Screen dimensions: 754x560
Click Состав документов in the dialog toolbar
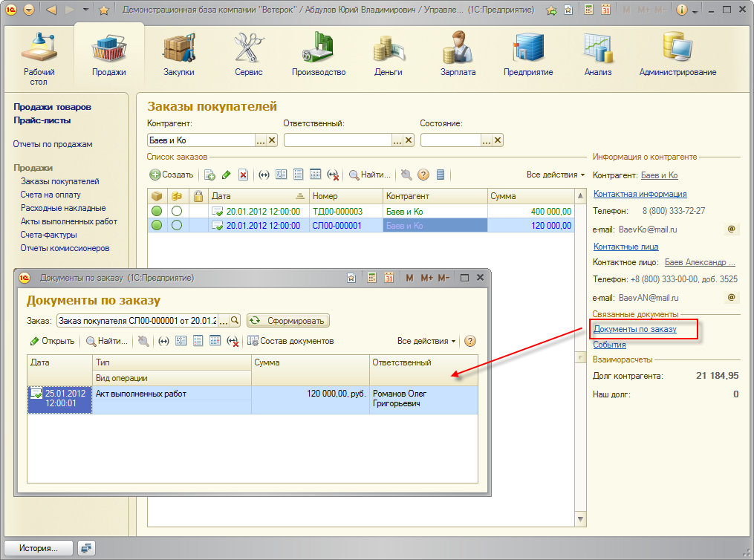[x=290, y=341]
